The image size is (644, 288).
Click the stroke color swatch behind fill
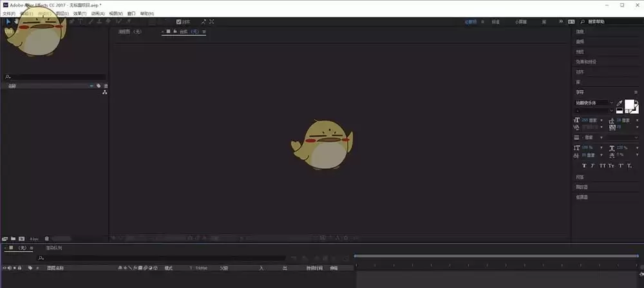[637, 111]
